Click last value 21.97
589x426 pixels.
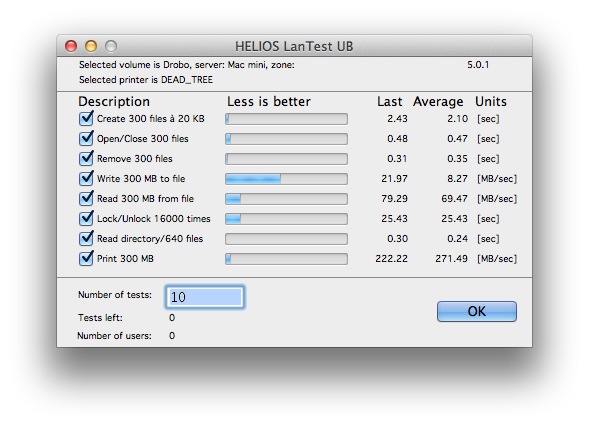(x=394, y=179)
